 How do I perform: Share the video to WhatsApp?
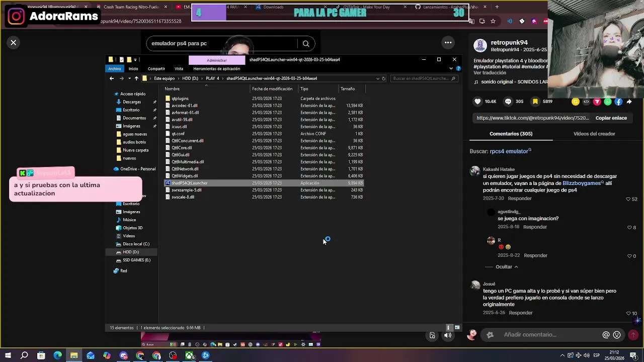(x=608, y=102)
